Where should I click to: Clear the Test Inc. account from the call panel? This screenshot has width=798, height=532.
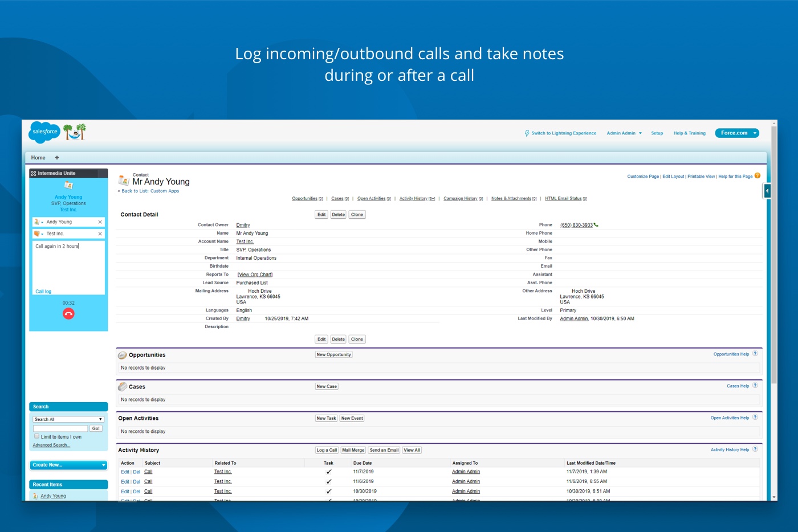point(100,234)
